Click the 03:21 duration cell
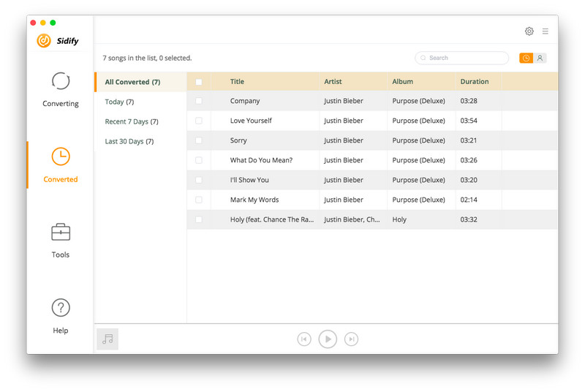This screenshot has height=392, width=585. [x=469, y=140]
